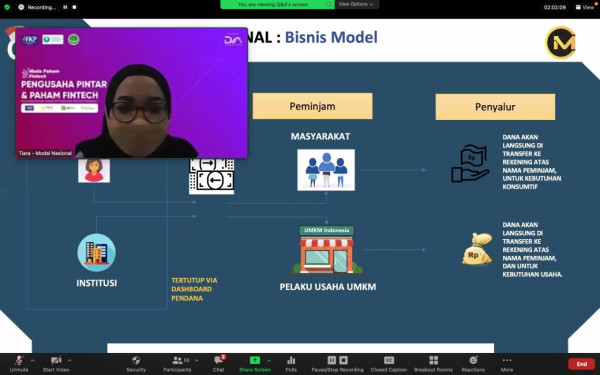Click the money transfer arrows icon

point(212,176)
